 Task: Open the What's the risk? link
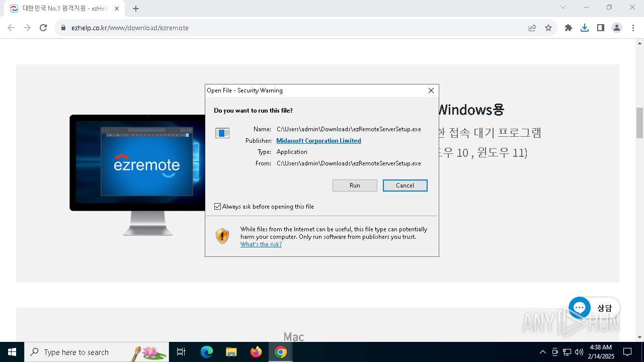click(x=261, y=244)
